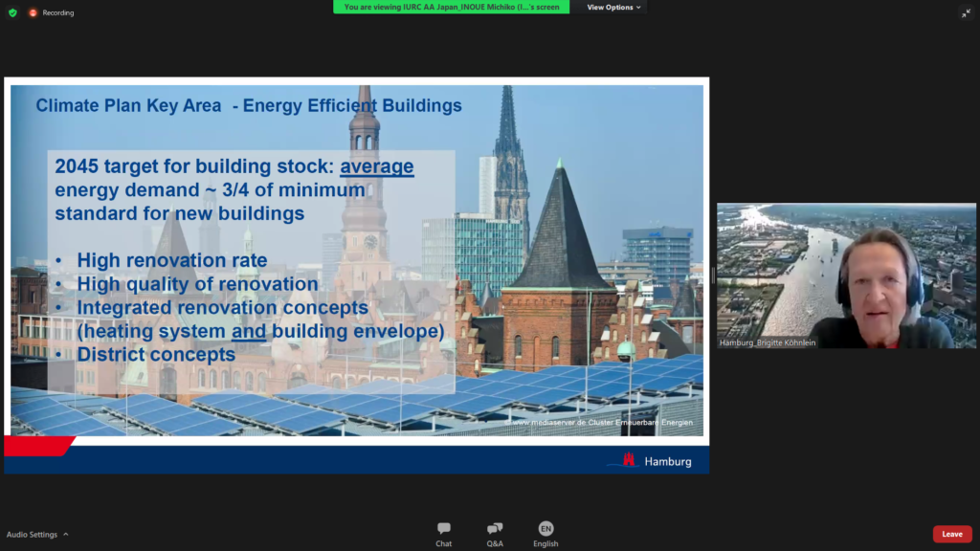Open the Q&A panel
The image size is (980, 551).
495,534
